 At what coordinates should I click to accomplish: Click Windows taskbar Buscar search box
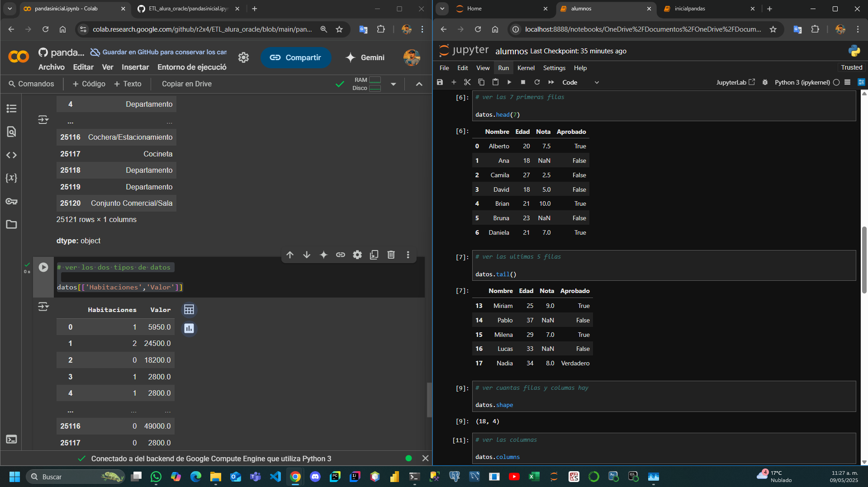click(76, 477)
